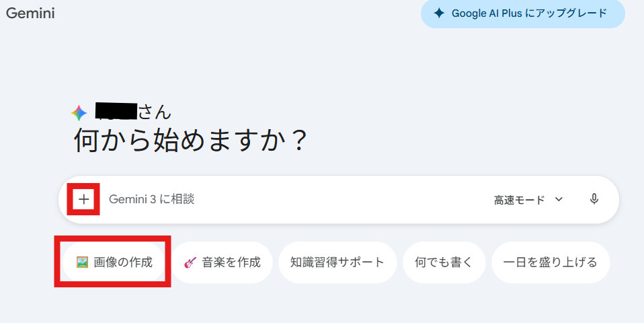Click the Gemini wordmark in the top-left
Viewport: 644px width, 323px height.
pyautogui.click(x=30, y=13)
